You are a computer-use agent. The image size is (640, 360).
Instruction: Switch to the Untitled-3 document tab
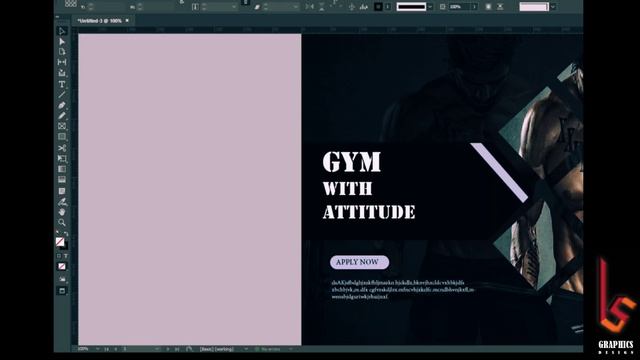pos(99,20)
